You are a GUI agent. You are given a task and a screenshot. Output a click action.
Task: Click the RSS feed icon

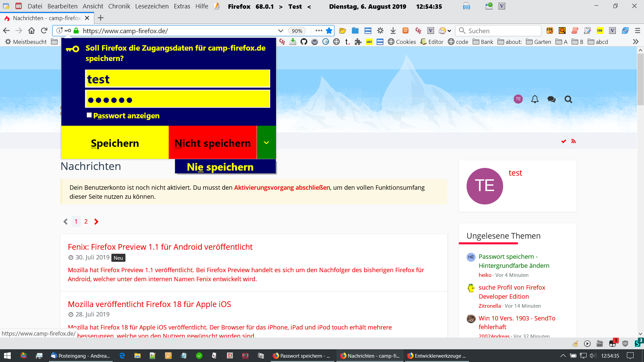point(574,141)
